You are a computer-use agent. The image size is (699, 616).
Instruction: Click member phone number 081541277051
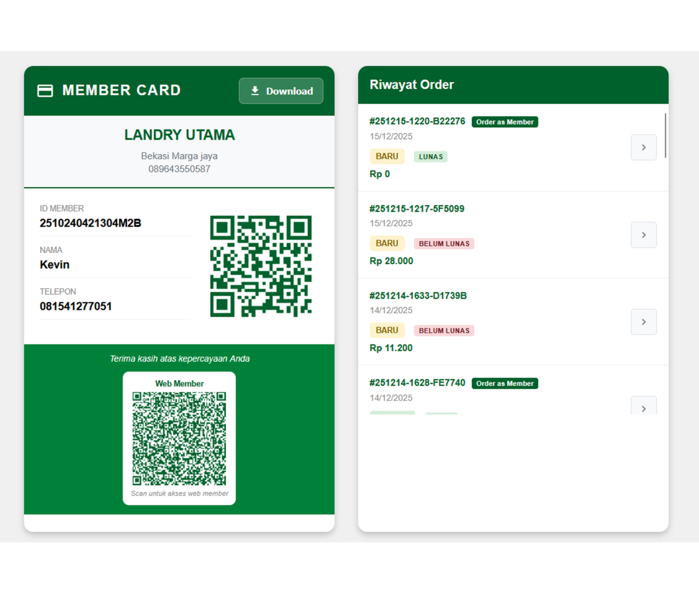[x=76, y=306]
